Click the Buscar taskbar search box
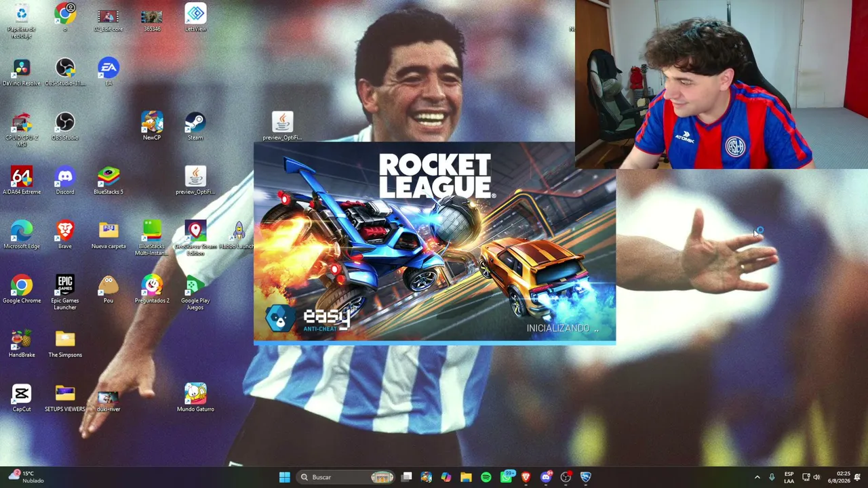868x488 pixels. (x=347, y=477)
